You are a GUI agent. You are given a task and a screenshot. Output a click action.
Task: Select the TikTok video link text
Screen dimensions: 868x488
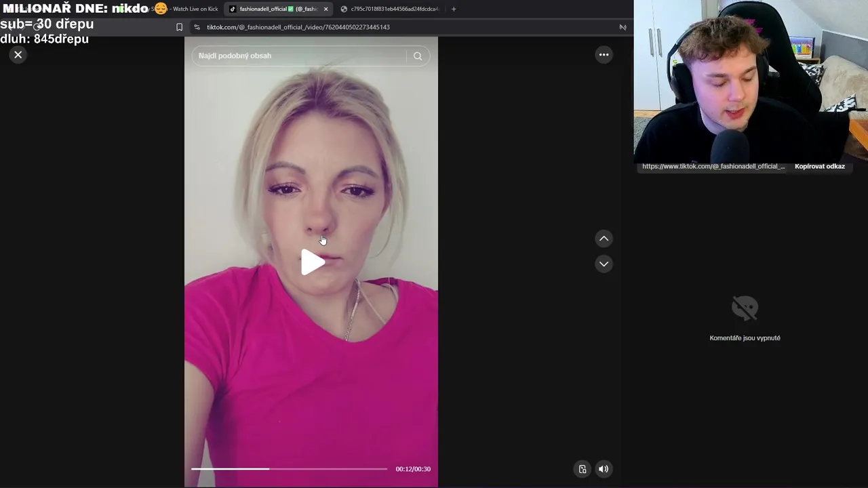(x=713, y=166)
